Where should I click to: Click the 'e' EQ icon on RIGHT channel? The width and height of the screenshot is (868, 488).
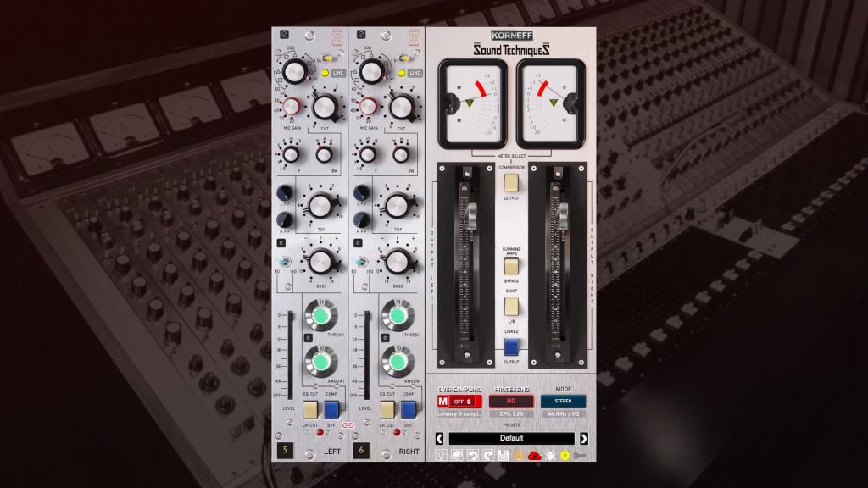(359, 243)
